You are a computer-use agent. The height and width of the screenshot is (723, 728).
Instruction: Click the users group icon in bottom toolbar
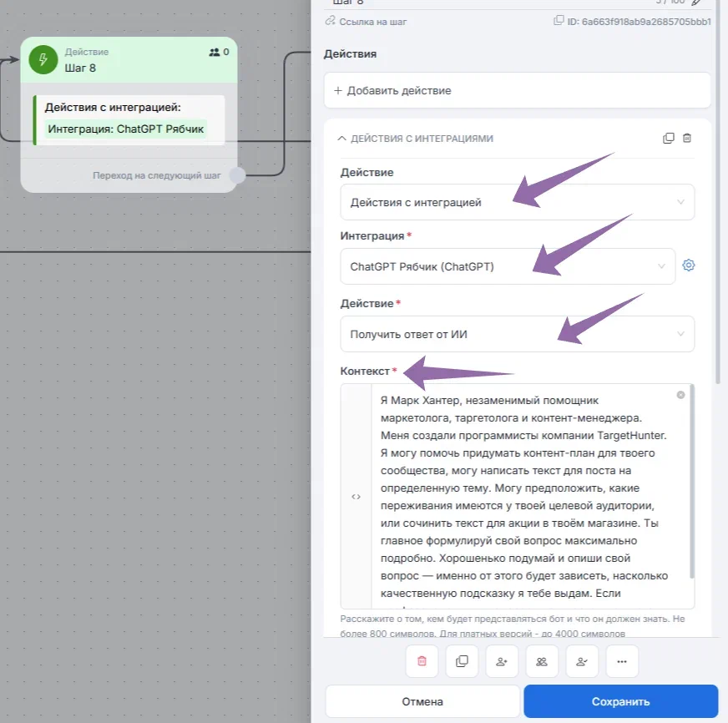tap(542, 661)
